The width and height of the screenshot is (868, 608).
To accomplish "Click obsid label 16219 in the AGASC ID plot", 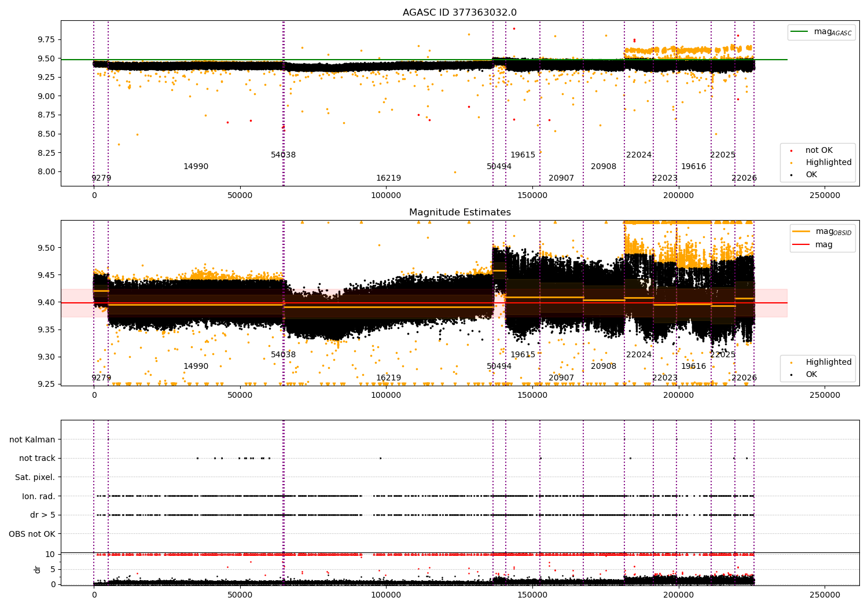I will coord(388,178).
